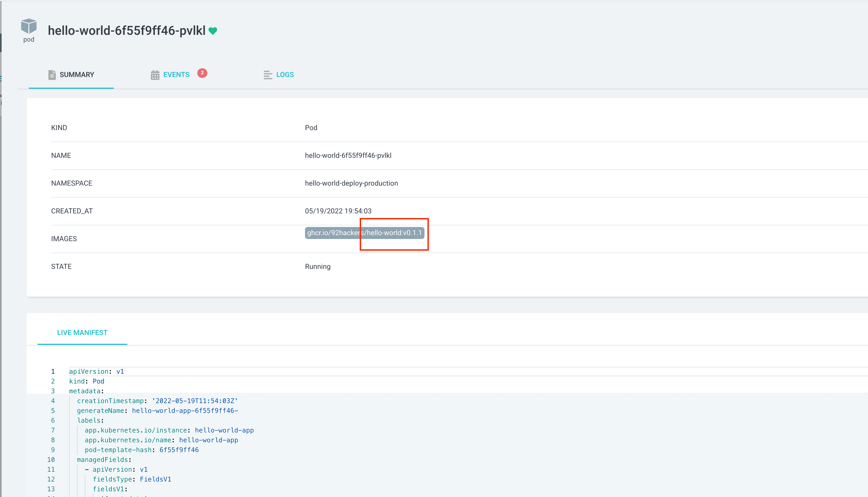Expand the LIVE MANIFEST section
This screenshot has height=497, width=868.
pyautogui.click(x=82, y=332)
